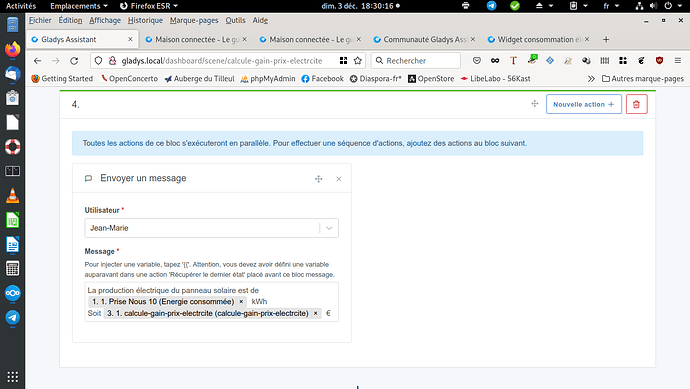
Task: Click the red uBlock shield icon
Action: [x=659, y=61]
